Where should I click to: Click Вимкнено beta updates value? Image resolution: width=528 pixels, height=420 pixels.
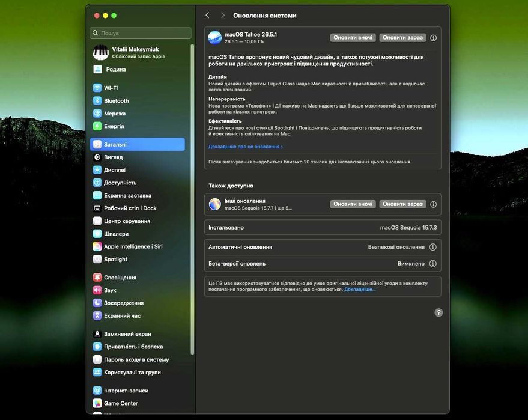tap(411, 263)
